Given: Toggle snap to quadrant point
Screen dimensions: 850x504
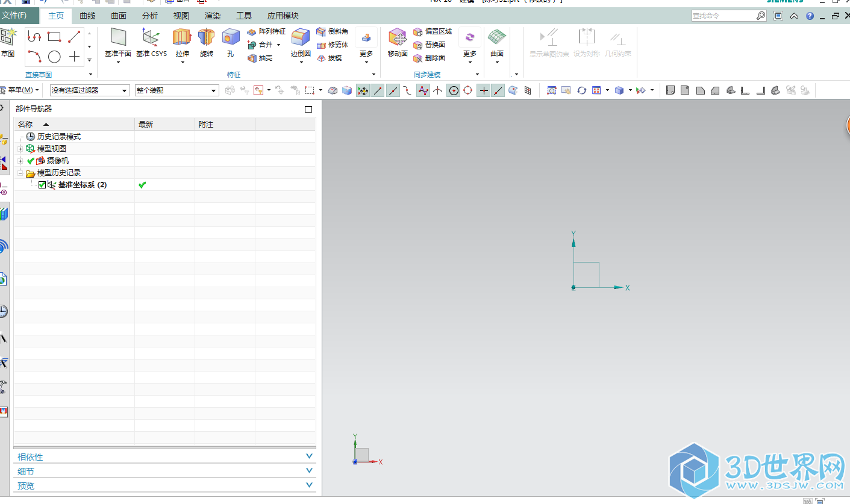Looking at the screenshot, I should click(x=468, y=90).
